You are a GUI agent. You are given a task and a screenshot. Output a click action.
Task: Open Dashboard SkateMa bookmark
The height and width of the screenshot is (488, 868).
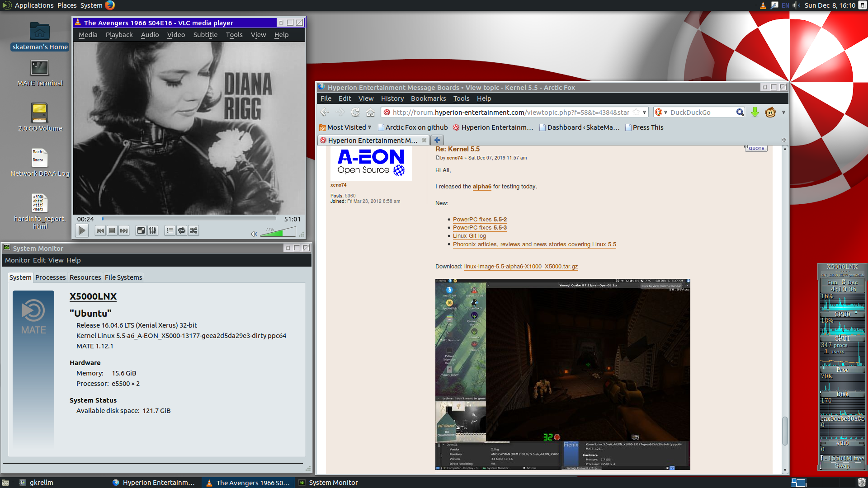tap(579, 127)
